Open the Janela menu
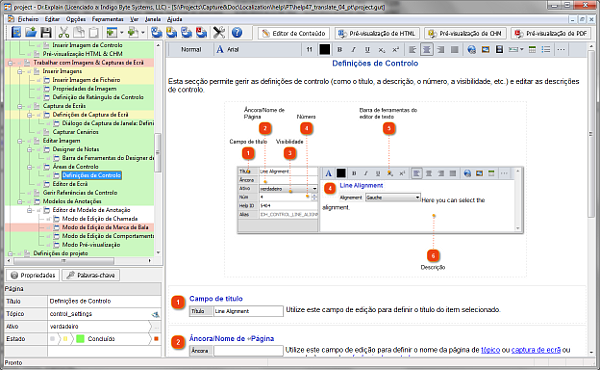Viewport: 600px width, 370px height. (153, 19)
